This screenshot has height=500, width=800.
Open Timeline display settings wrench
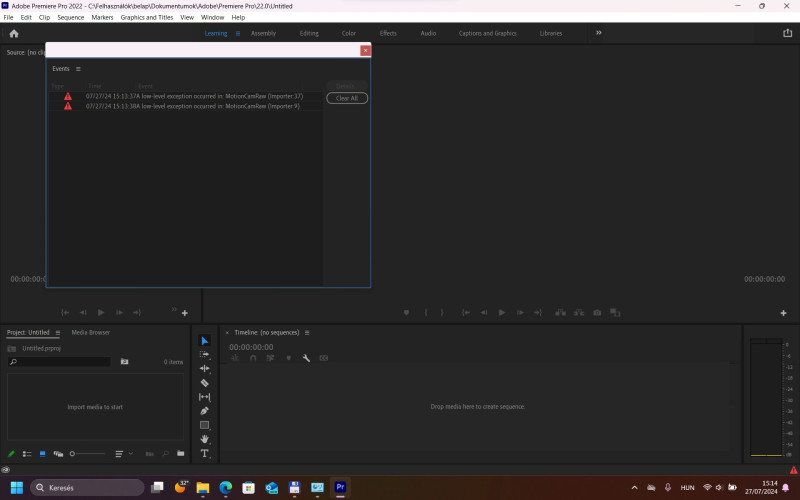pyautogui.click(x=306, y=358)
